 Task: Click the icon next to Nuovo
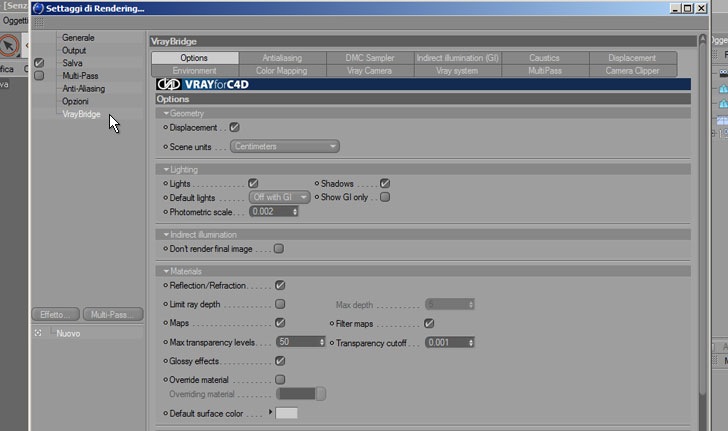click(x=38, y=333)
